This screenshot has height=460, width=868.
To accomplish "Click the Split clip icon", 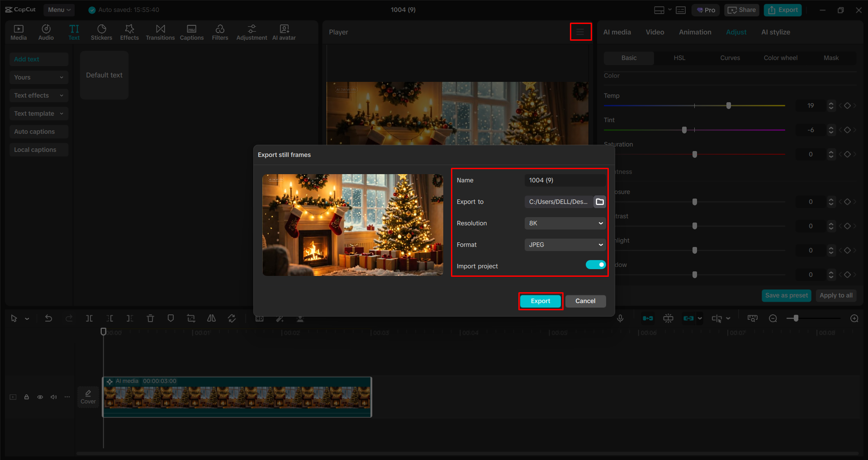I will pos(89,318).
